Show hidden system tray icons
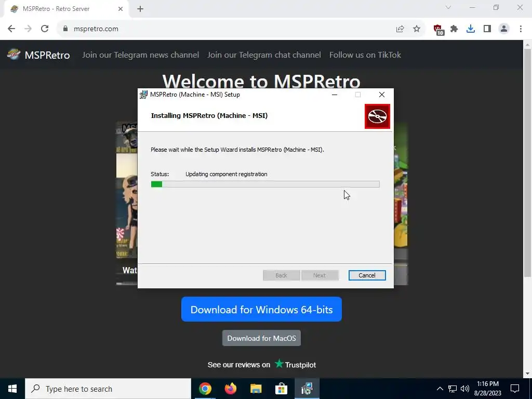Screen dimensions: 532x399 pos(440,389)
